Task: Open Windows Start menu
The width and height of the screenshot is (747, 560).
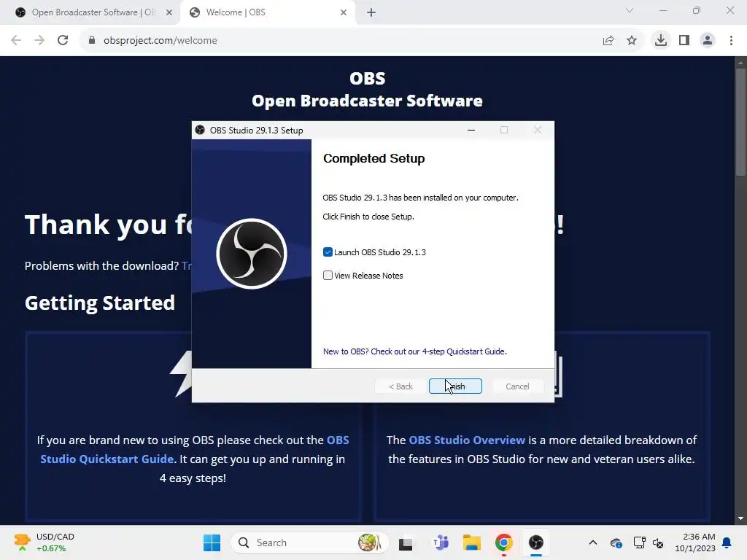Action: tap(212, 542)
